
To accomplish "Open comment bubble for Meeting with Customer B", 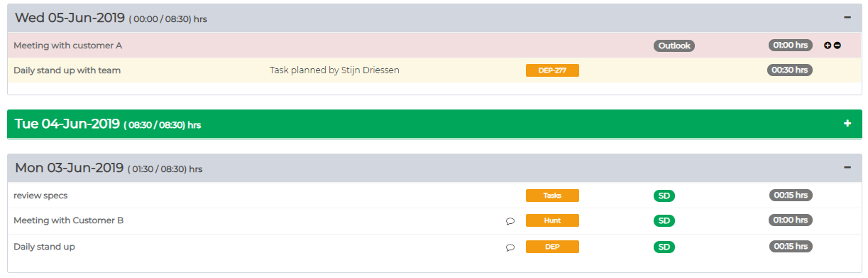I will point(510,221).
